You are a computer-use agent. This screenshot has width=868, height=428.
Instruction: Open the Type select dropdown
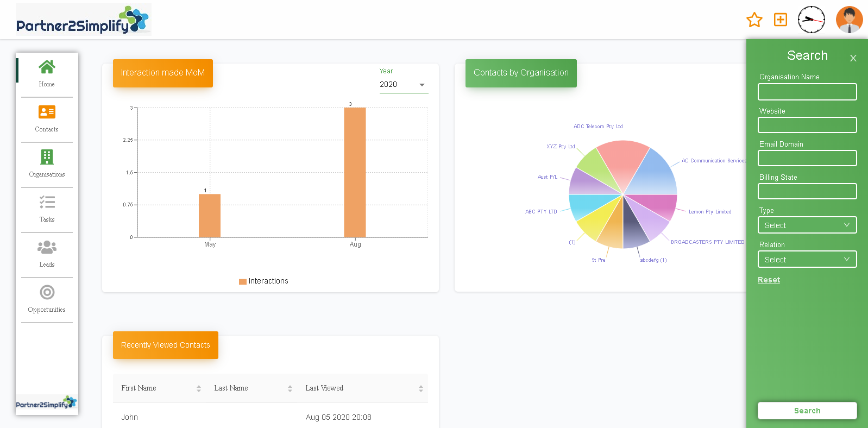807,225
